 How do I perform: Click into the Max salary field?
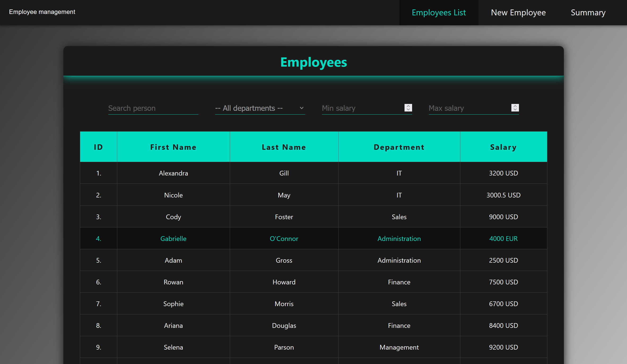469,108
